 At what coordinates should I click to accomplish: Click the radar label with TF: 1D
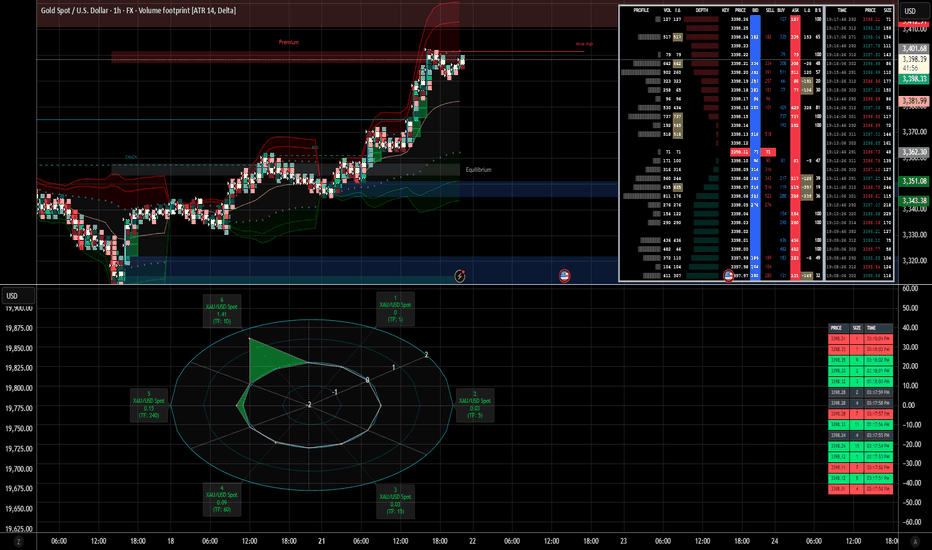(x=222, y=310)
